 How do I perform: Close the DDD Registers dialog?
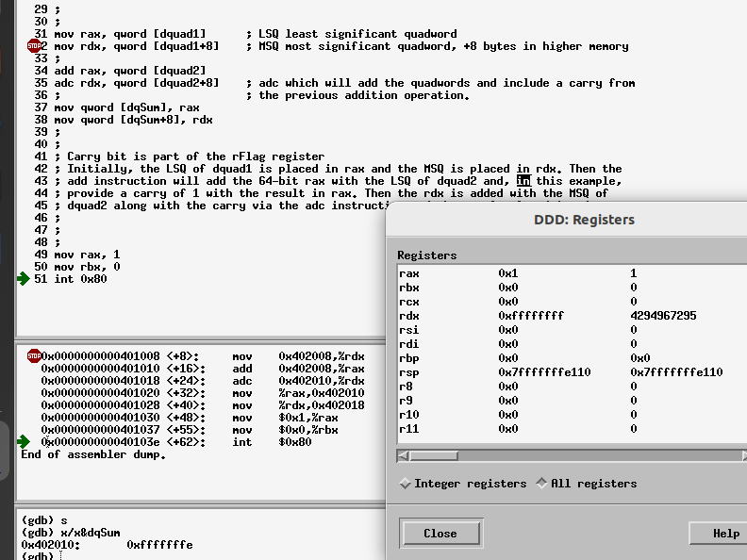pos(440,534)
